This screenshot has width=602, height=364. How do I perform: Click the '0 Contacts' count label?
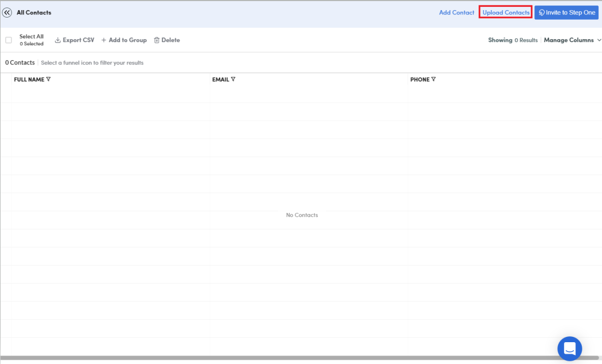[x=20, y=63]
